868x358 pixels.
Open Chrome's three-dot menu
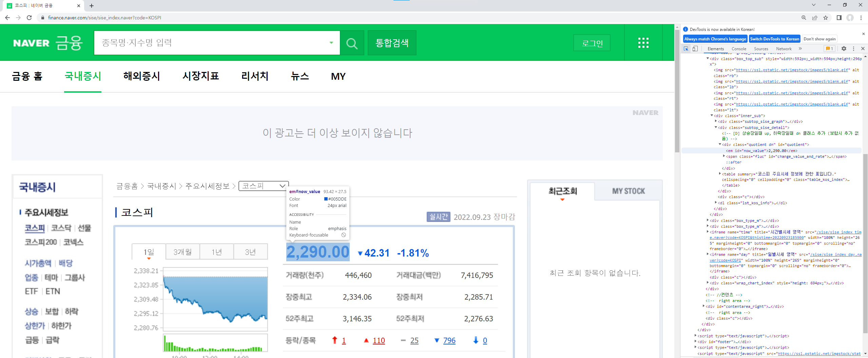(861, 18)
